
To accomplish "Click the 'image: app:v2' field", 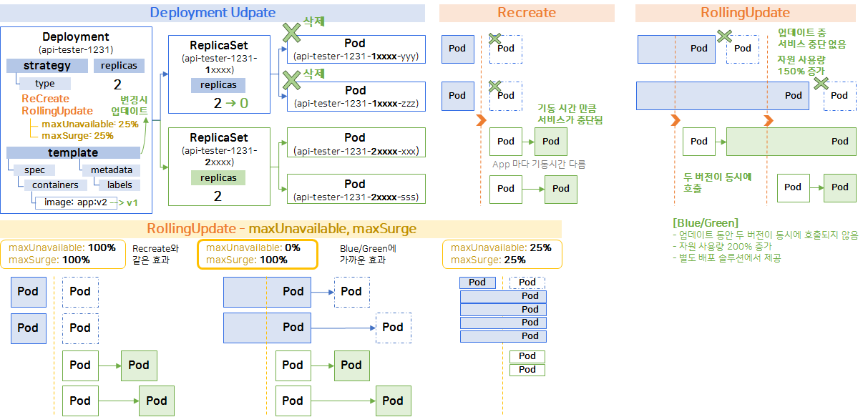I will (x=76, y=202).
